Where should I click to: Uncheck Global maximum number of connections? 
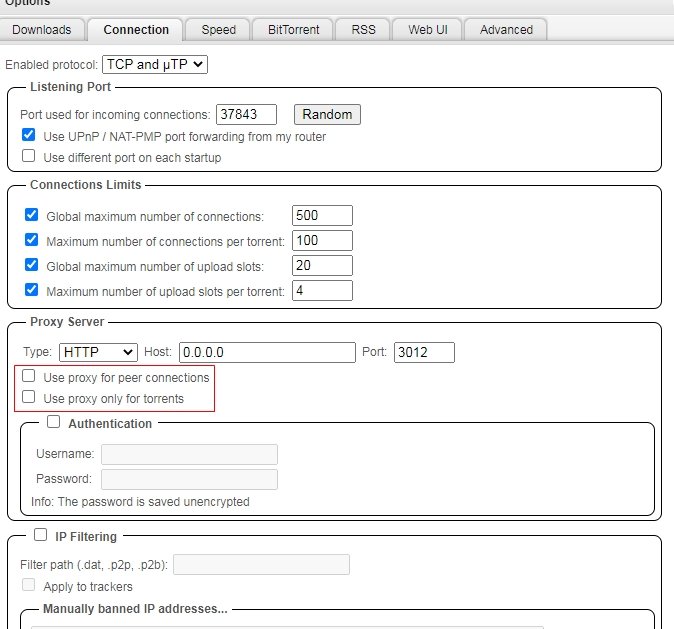pyautogui.click(x=32, y=216)
